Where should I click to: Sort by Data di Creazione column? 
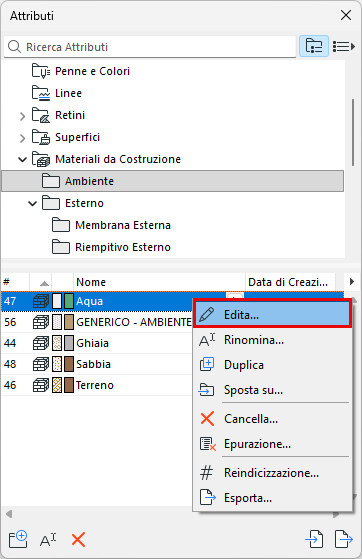coord(290,282)
